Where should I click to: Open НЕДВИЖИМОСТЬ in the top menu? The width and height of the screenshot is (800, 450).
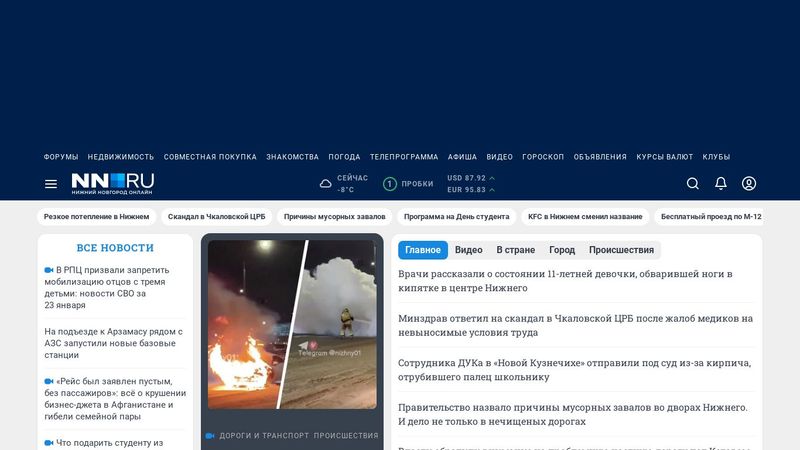tap(120, 157)
